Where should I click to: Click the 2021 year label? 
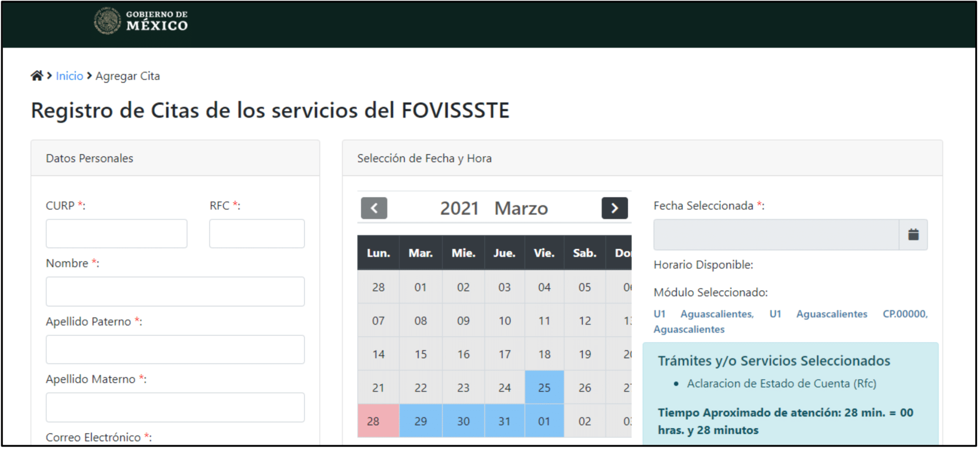click(459, 208)
